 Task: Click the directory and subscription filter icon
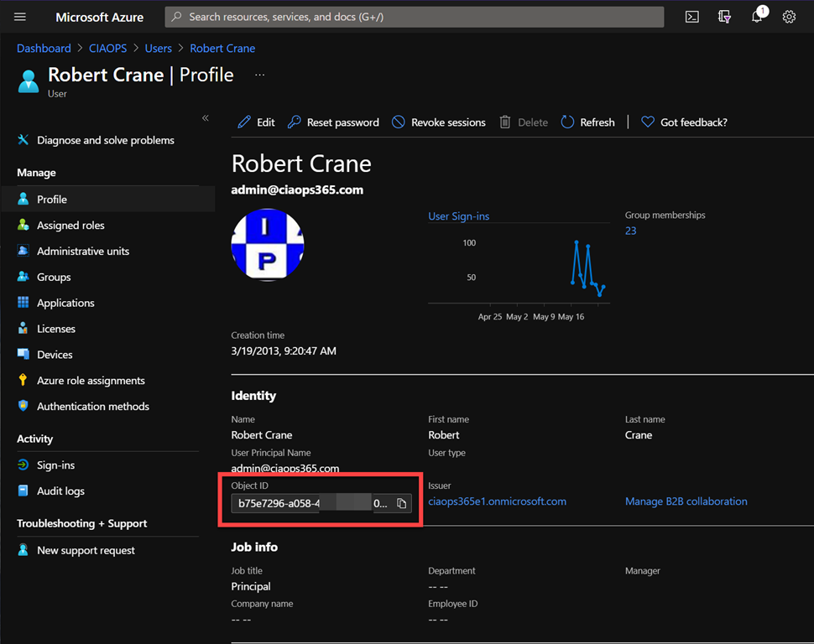tap(724, 17)
